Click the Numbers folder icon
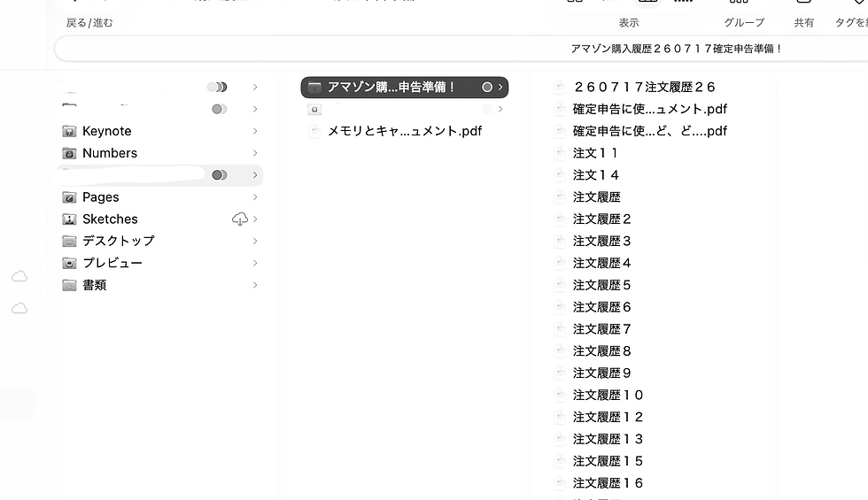The width and height of the screenshot is (868, 500). coord(69,153)
